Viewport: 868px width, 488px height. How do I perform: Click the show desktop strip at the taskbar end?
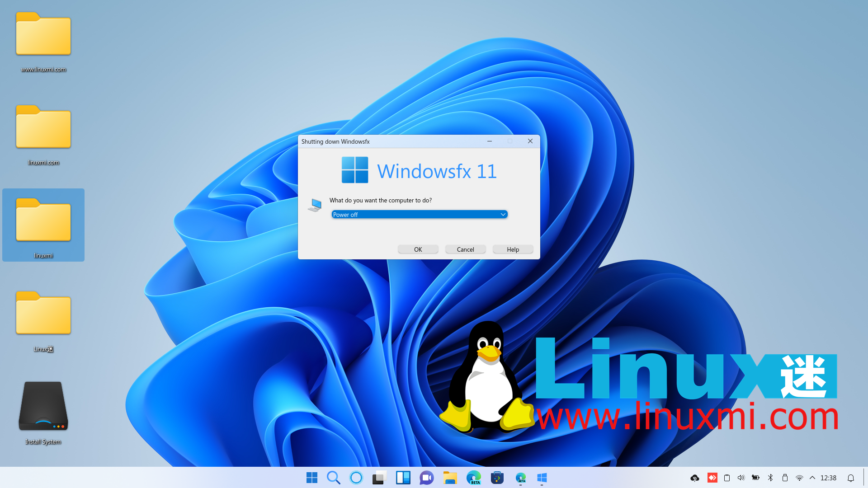(x=865, y=478)
